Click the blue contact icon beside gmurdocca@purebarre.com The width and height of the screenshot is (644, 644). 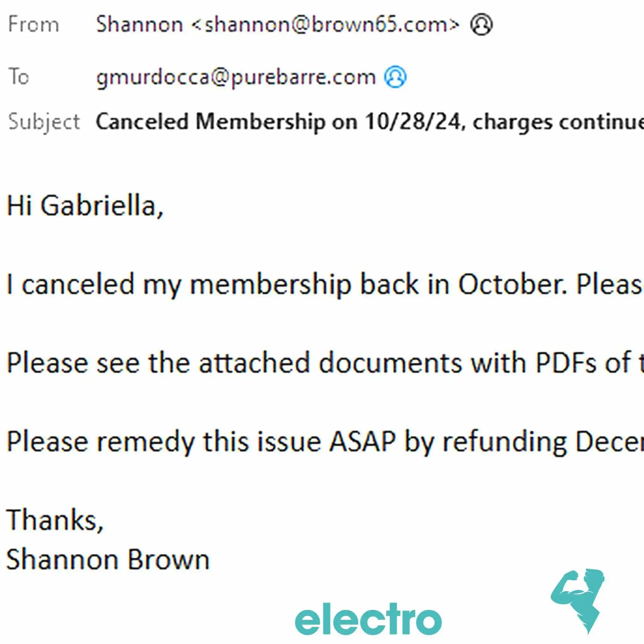click(395, 77)
